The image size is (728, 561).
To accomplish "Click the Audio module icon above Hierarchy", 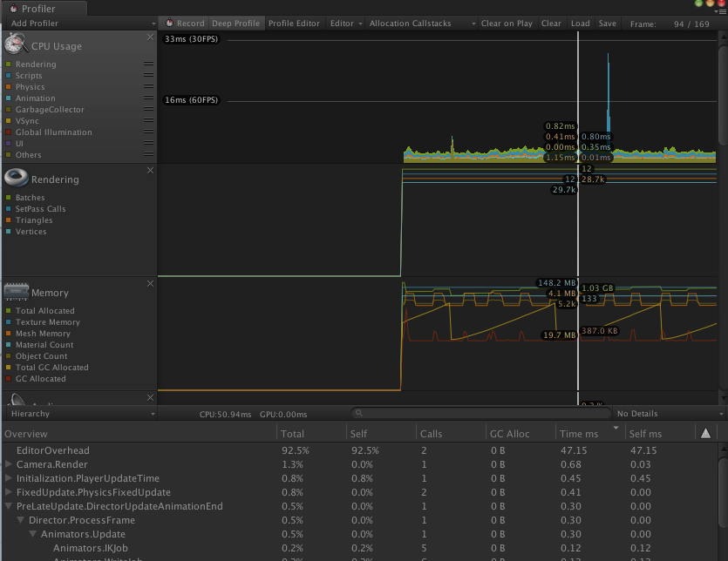I will [x=16, y=399].
